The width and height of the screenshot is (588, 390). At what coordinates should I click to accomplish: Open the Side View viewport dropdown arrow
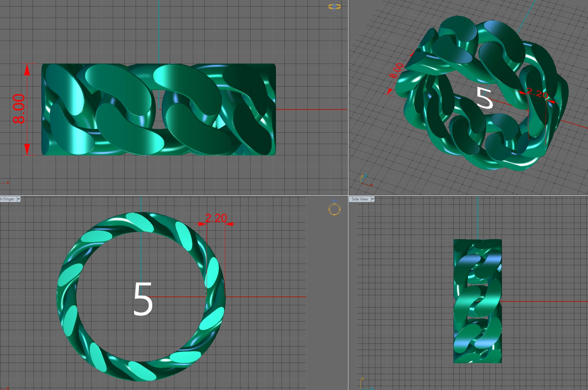point(373,199)
